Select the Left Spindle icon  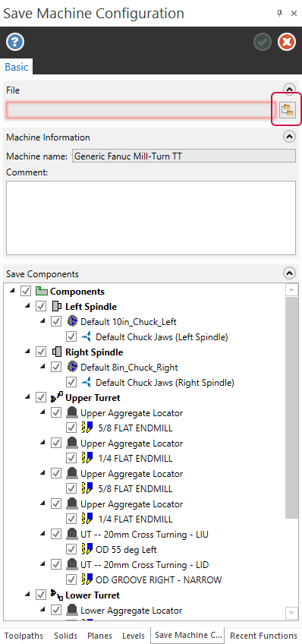(57, 306)
